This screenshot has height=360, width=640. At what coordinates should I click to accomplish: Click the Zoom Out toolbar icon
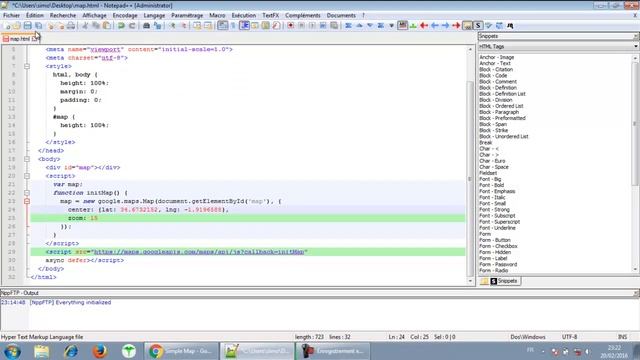click(x=183, y=26)
